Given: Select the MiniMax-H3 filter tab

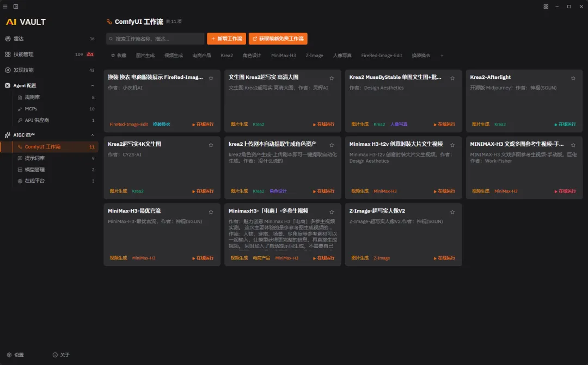Looking at the screenshot, I should tap(284, 55).
